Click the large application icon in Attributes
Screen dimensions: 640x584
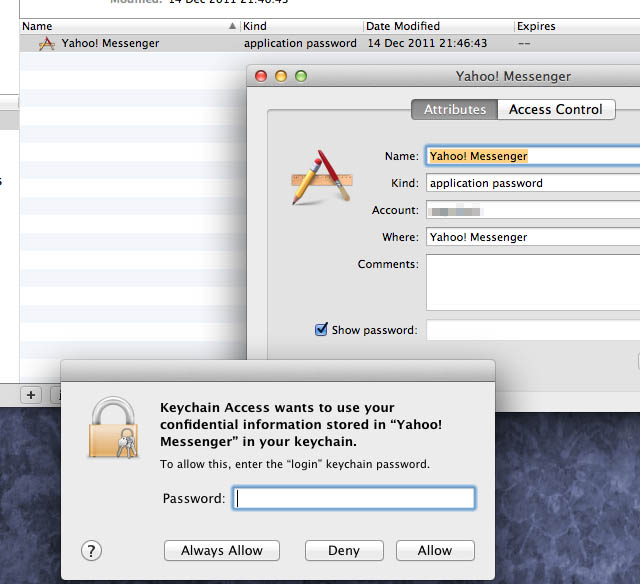pyautogui.click(x=322, y=178)
